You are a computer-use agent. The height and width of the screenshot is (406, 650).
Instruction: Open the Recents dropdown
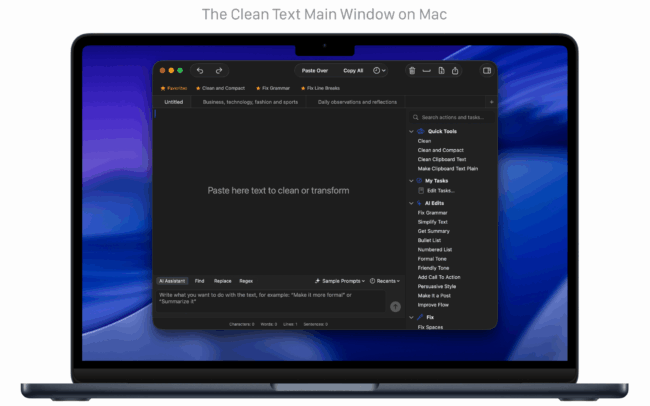[384, 281]
